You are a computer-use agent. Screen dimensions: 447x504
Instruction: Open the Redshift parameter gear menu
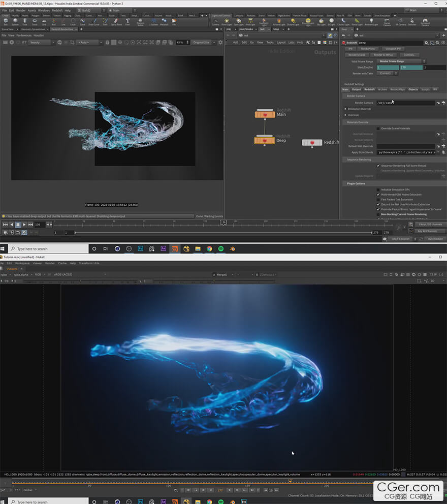426,43
